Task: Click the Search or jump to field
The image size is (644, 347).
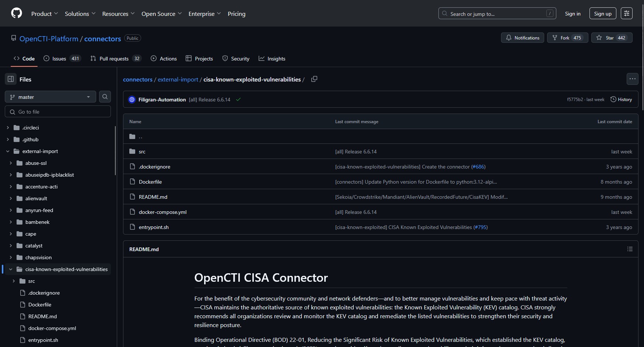Action: (x=497, y=14)
